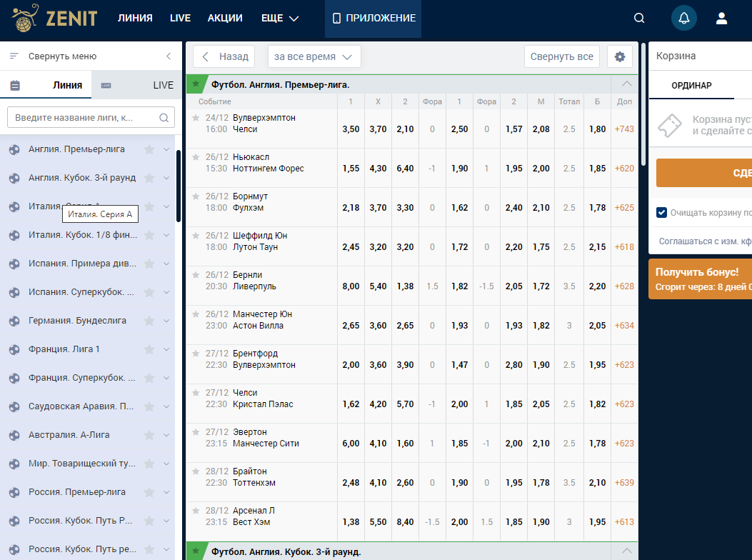Open the ЕЩЕ dropdown menu
The image size is (752, 560).
pos(280,19)
